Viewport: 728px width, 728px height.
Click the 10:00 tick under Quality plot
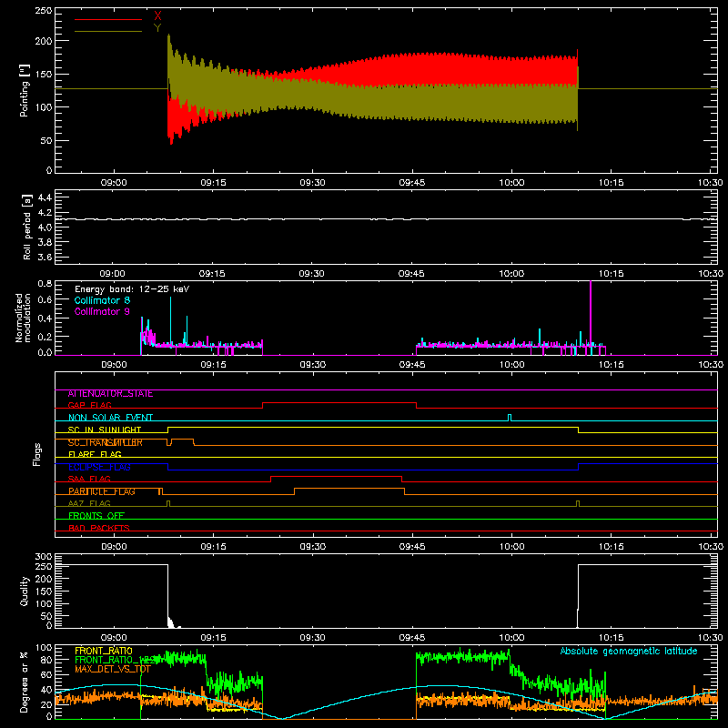tap(511, 638)
